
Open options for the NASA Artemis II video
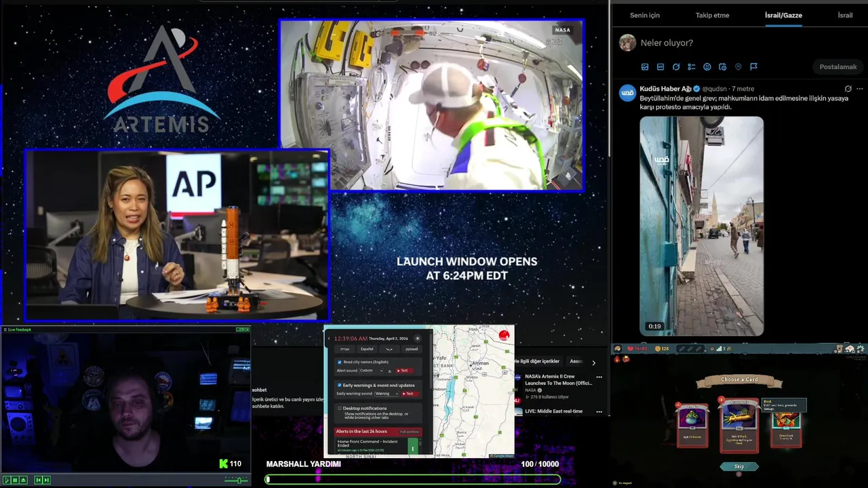pyautogui.click(x=599, y=377)
